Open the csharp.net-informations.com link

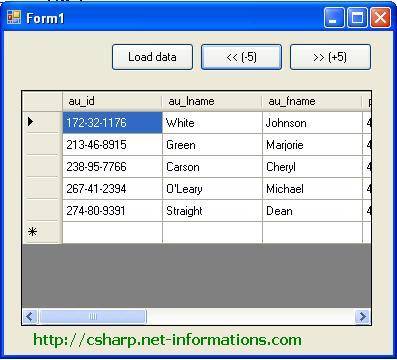click(x=168, y=340)
